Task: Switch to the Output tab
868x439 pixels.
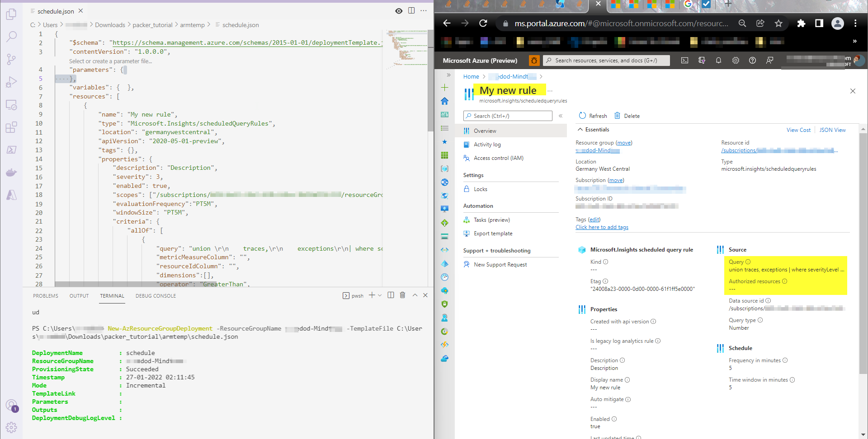Action: point(79,296)
